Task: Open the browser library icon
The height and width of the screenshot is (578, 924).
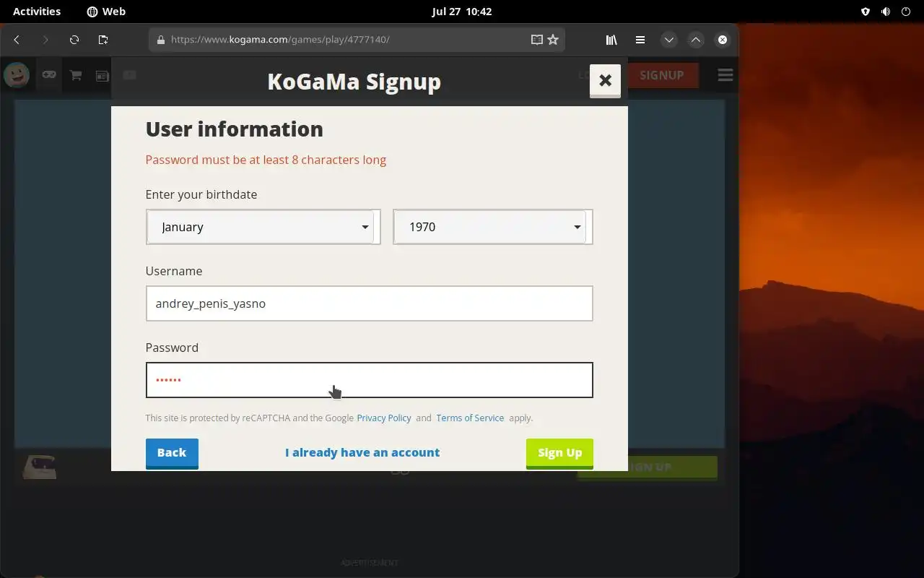Action: click(611, 40)
